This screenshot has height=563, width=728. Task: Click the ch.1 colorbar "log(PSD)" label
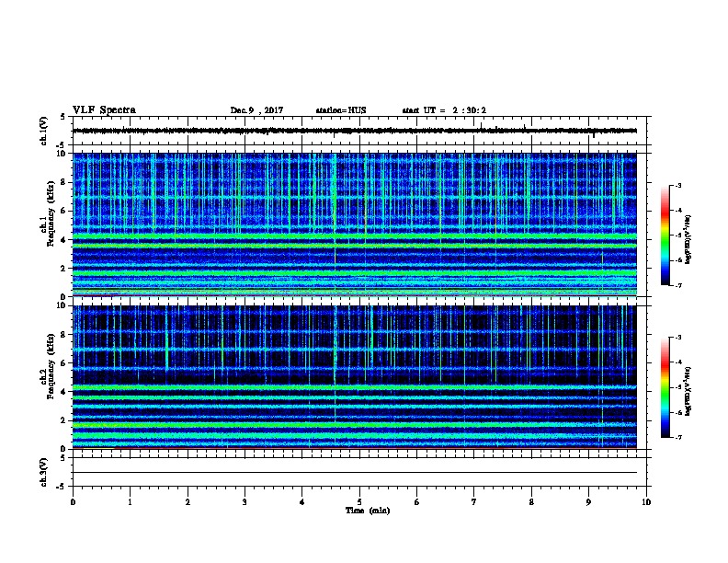point(688,239)
